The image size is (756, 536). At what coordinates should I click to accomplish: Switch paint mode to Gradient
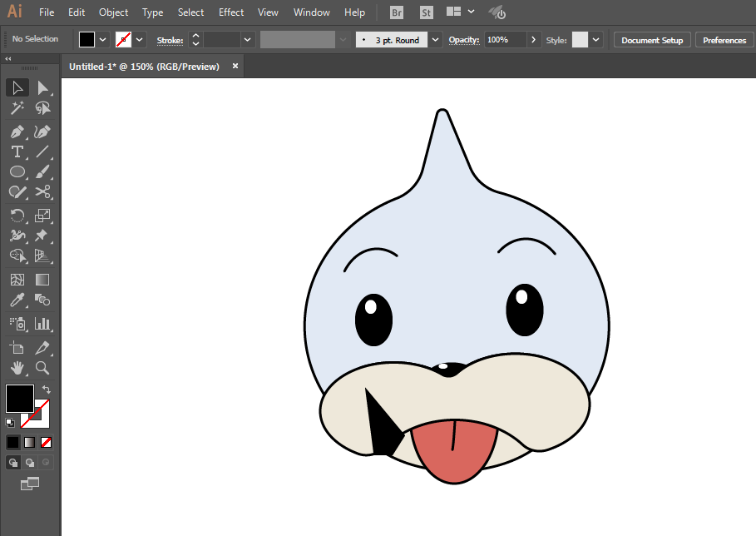[29, 442]
